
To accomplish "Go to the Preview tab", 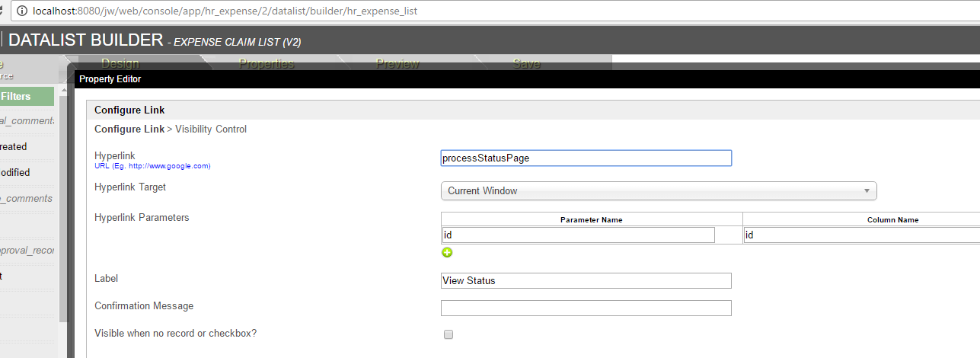I will click(x=397, y=64).
